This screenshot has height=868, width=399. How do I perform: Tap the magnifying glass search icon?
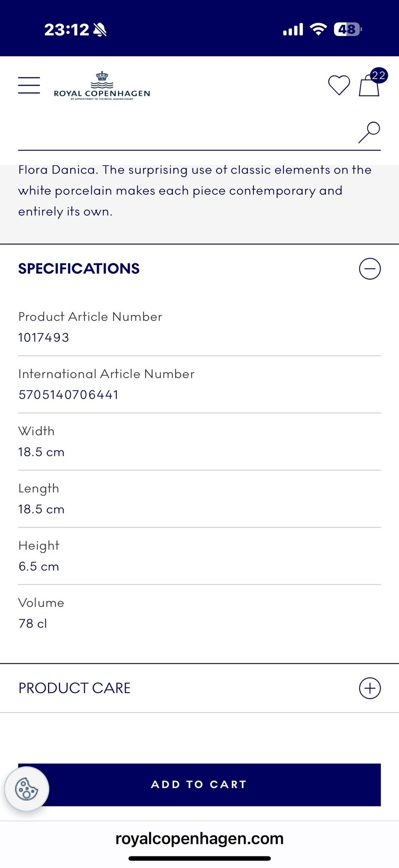click(369, 132)
